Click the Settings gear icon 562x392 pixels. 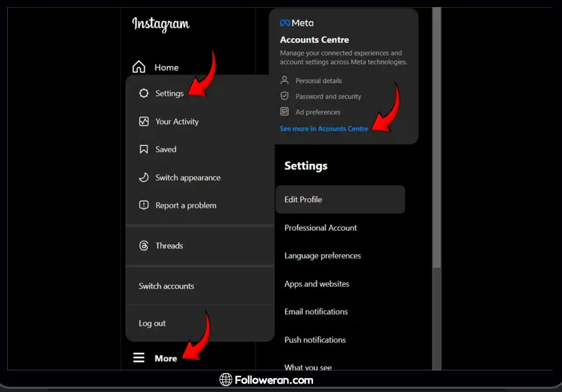[x=144, y=93]
